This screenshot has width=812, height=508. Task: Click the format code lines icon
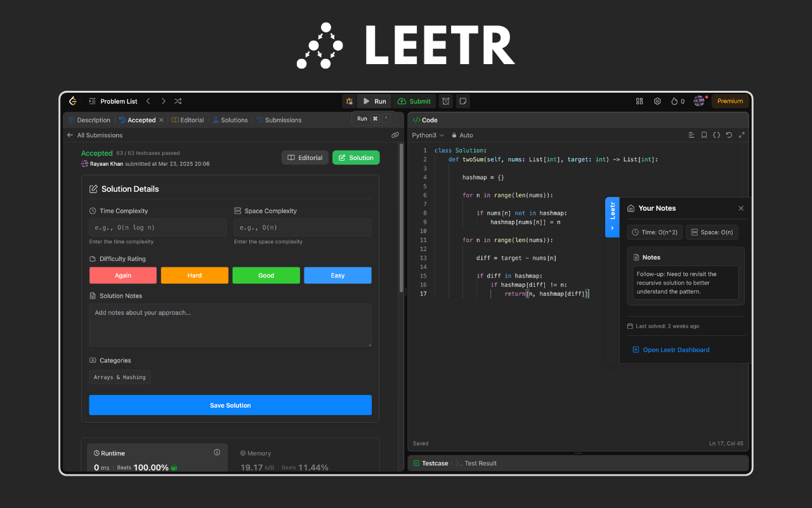691,135
